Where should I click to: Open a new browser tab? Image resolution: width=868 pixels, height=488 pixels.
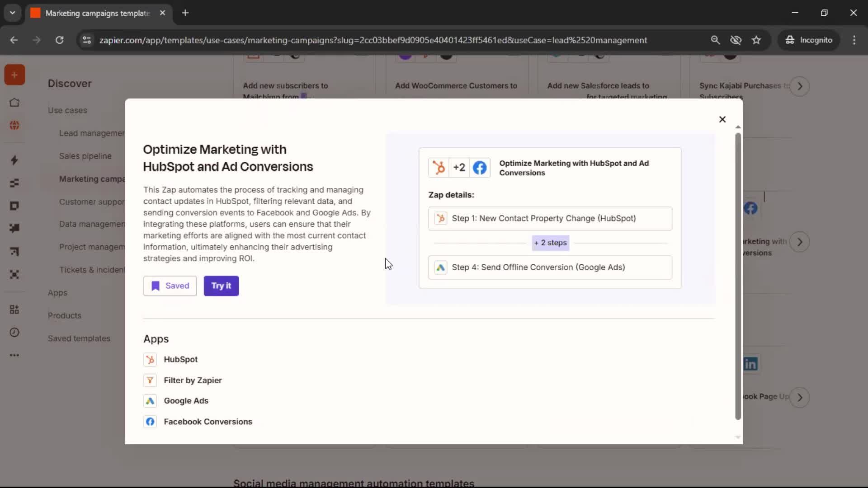[x=185, y=13]
